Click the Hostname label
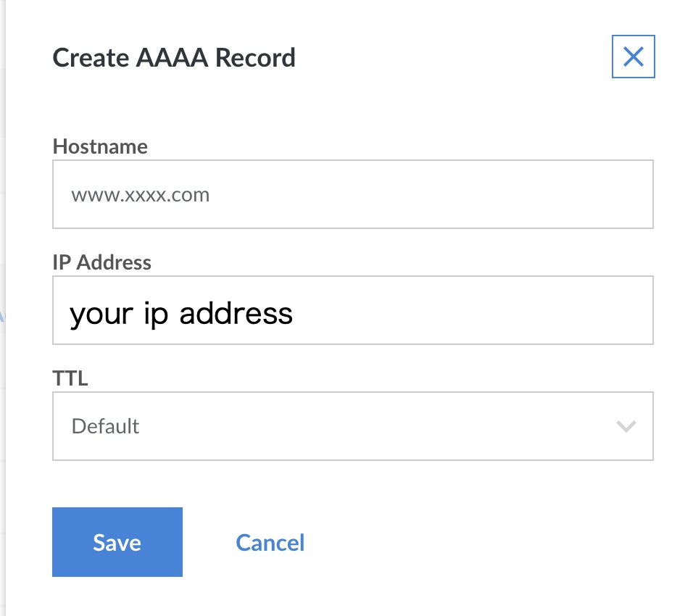Screen dimensions: 693x616 pos(99,146)
